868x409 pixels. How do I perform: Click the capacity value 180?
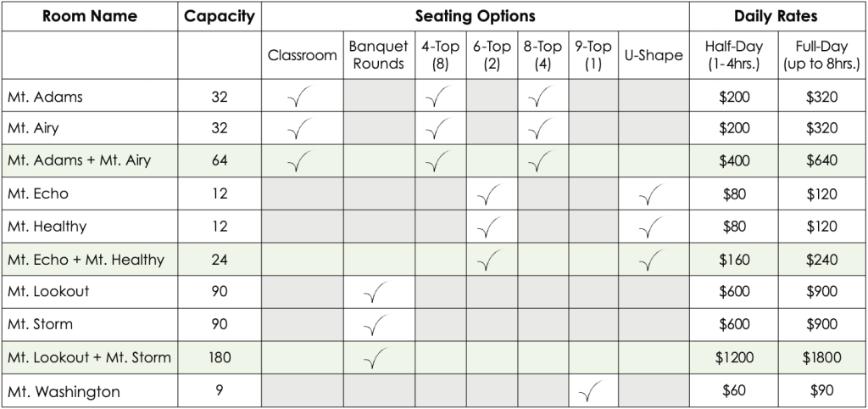pyautogui.click(x=220, y=358)
